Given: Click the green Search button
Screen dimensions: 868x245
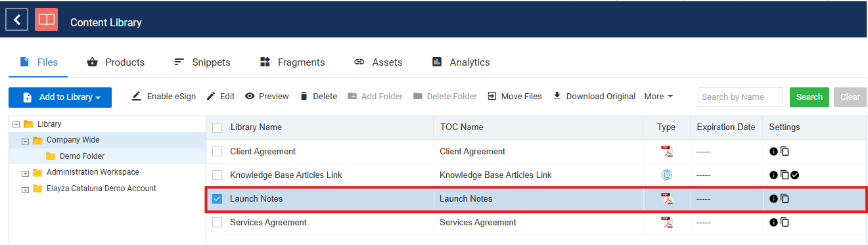Looking at the screenshot, I should pos(810,97).
